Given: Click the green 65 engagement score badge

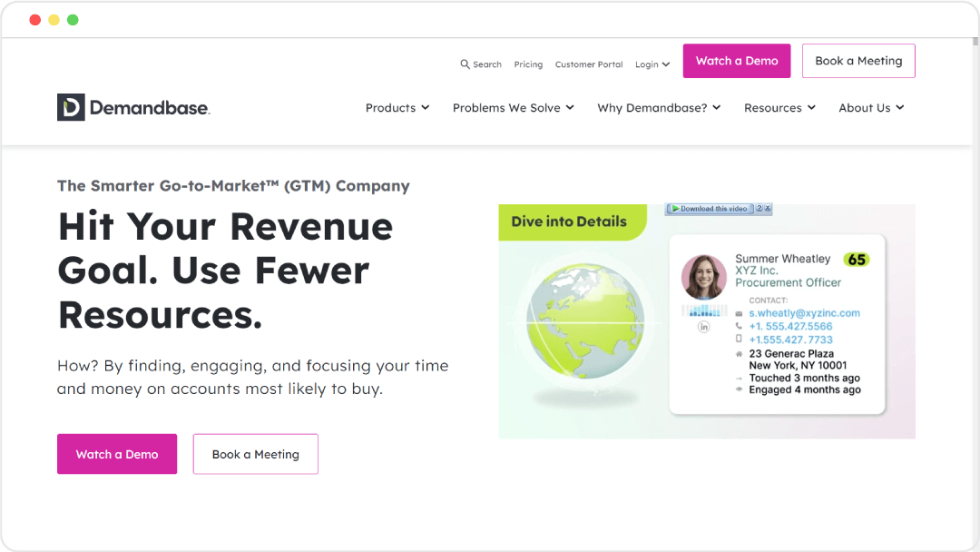Looking at the screenshot, I should coord(856,260).
